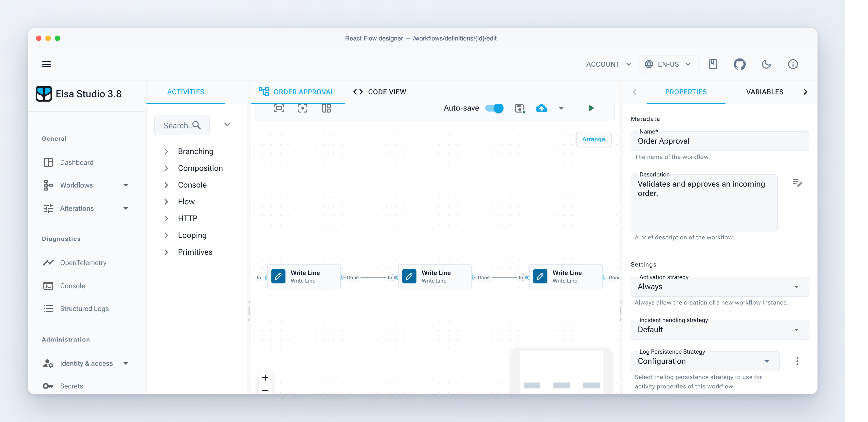Click the Dashboard sidebar icon
The image size is (868, 422).
pos(48,162)
